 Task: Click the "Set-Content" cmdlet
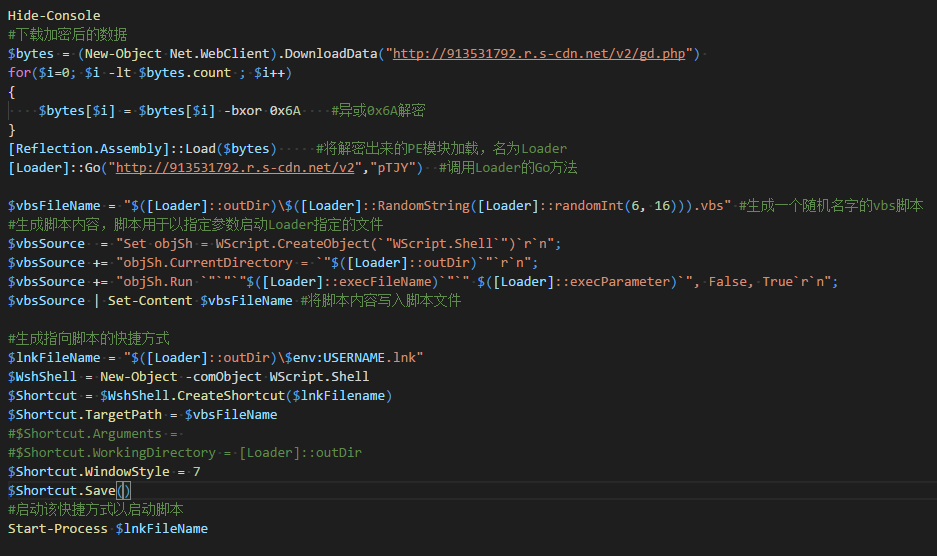(150, 301)
